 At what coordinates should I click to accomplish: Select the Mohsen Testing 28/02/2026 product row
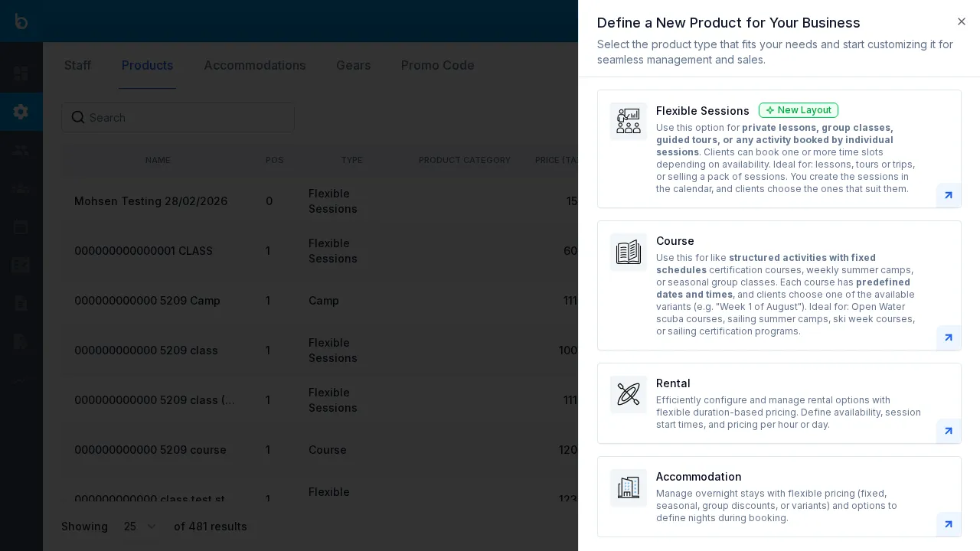150,201
